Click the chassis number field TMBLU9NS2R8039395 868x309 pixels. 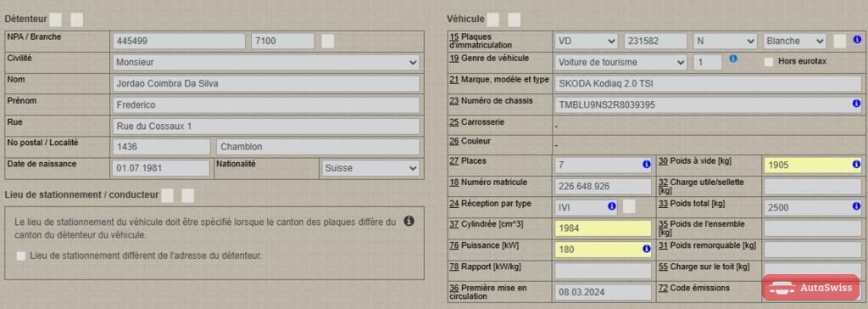[x=708, y=104]
